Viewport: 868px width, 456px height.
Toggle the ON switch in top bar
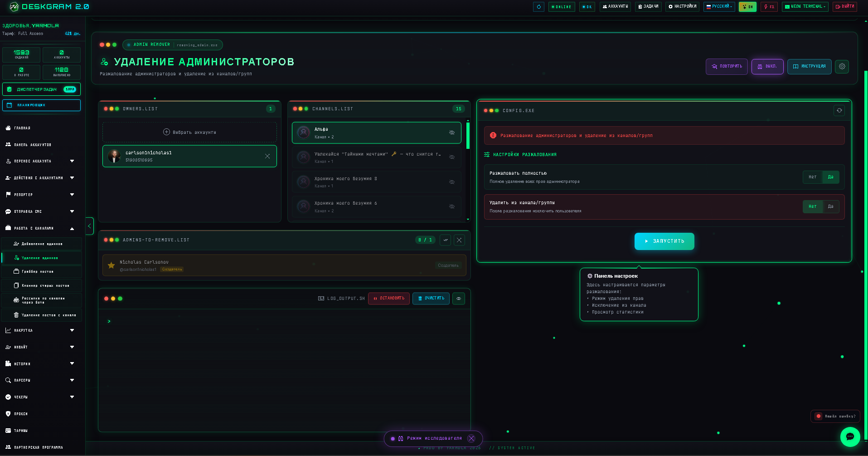coord(747,7)
